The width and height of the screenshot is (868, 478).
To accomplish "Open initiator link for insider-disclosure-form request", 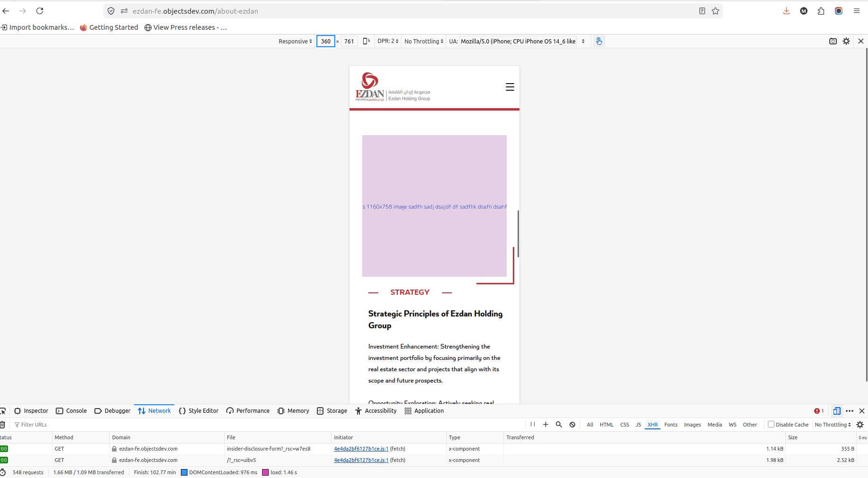I will 361,449.
